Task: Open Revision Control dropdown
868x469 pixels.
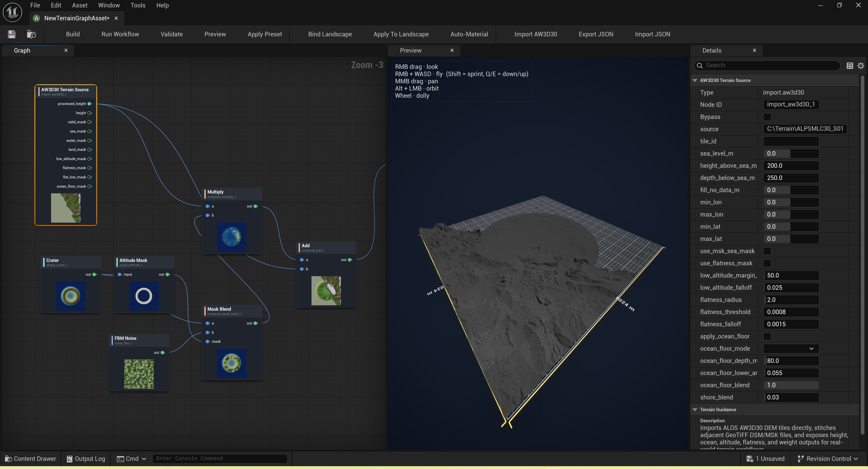Action: click(x=828, y=459)
